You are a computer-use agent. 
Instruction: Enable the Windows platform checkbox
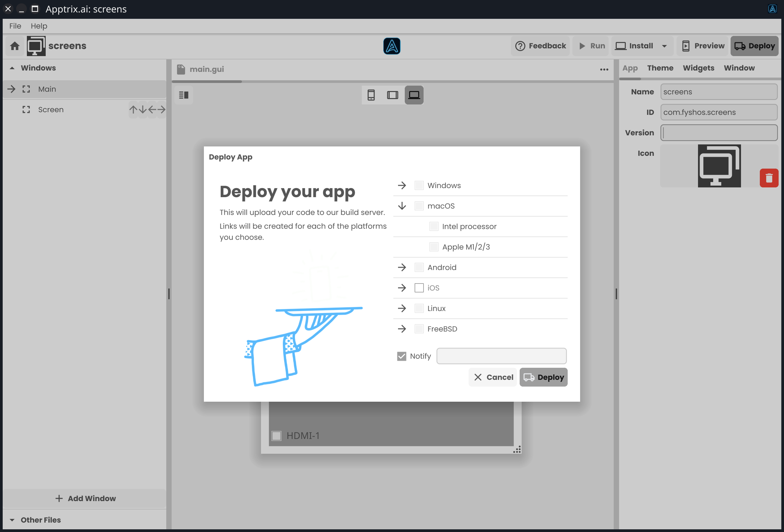pyautogui.click(x=419, y=185)
